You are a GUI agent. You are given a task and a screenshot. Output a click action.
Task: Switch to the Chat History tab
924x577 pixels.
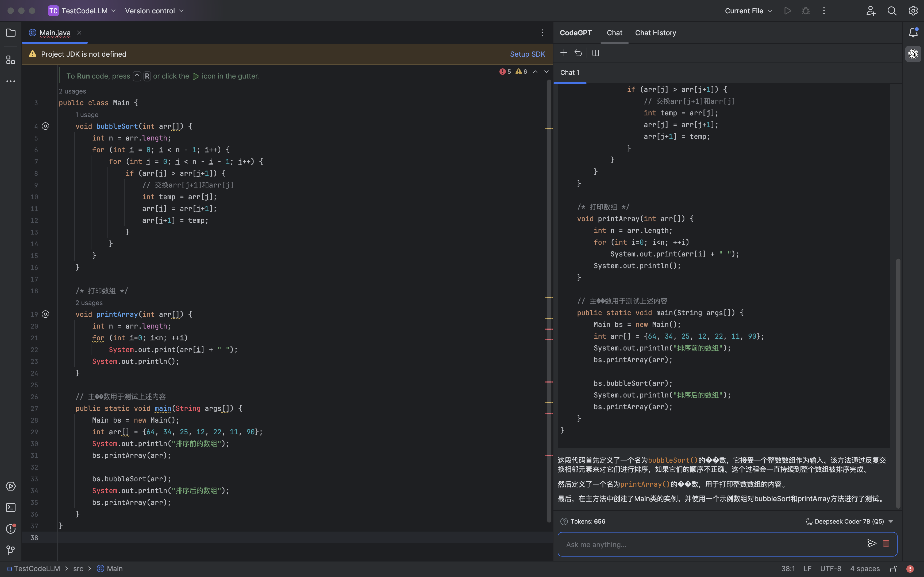[655, 33]
